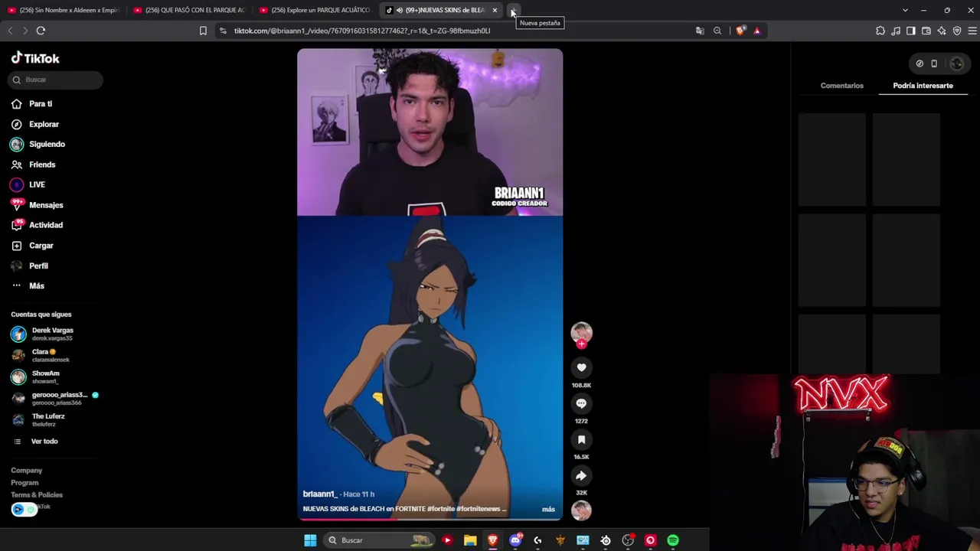This screenshot has width=980, height=551.
Task: Open the tab search dropdown chevron
Action: point(905,10)
